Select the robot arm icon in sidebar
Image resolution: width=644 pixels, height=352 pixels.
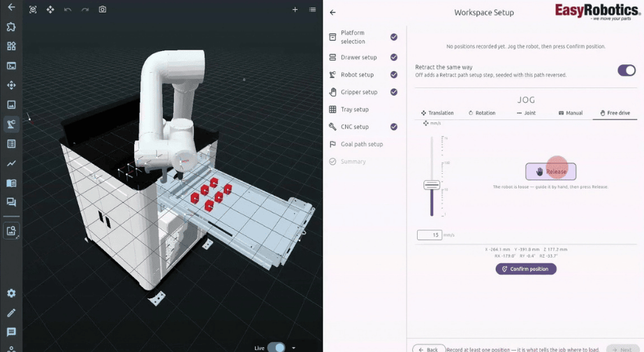[11, 124]
